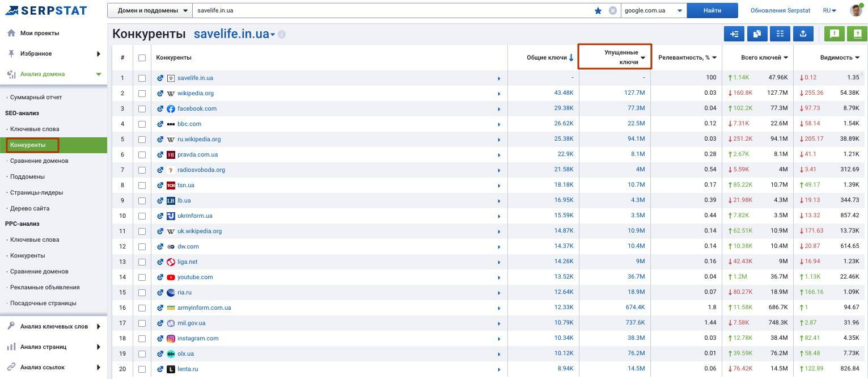
Task: Open external link icon for youtube.com
Action: click(160, 277)
